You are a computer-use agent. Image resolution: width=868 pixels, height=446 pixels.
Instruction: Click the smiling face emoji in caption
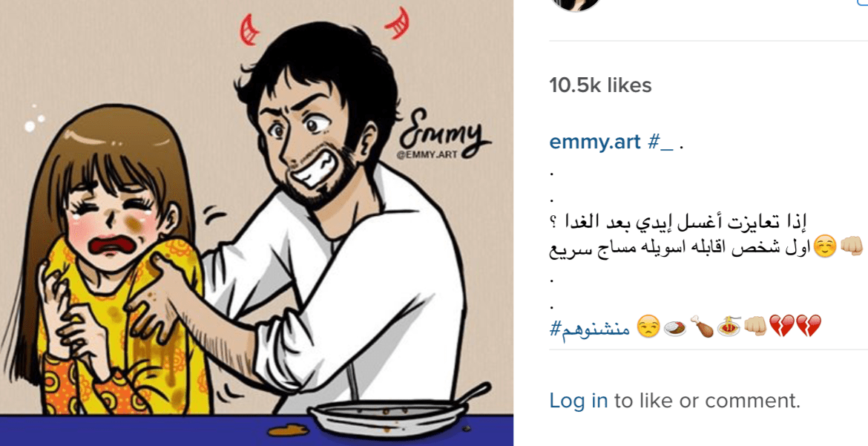[x=825, y=248]
